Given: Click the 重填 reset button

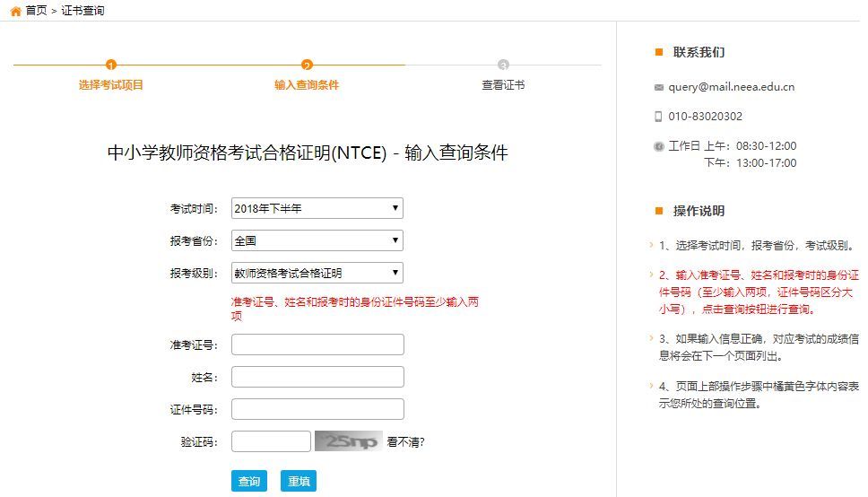Looking at the screenshot, I should click(x=299, y=481).
